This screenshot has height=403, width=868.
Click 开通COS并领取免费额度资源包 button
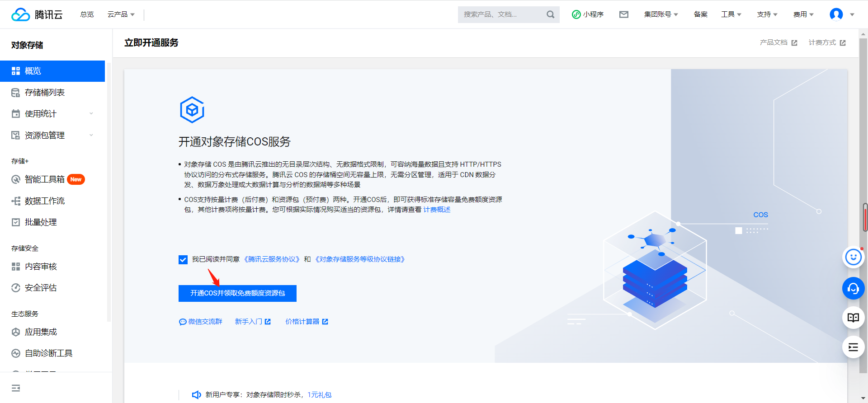coord(237,293)
